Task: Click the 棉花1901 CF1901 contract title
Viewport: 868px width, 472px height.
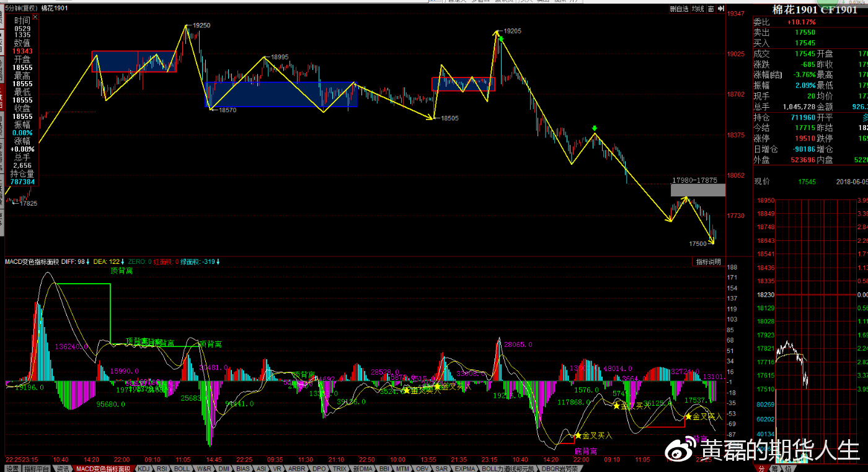Action: tap(815, 9)
